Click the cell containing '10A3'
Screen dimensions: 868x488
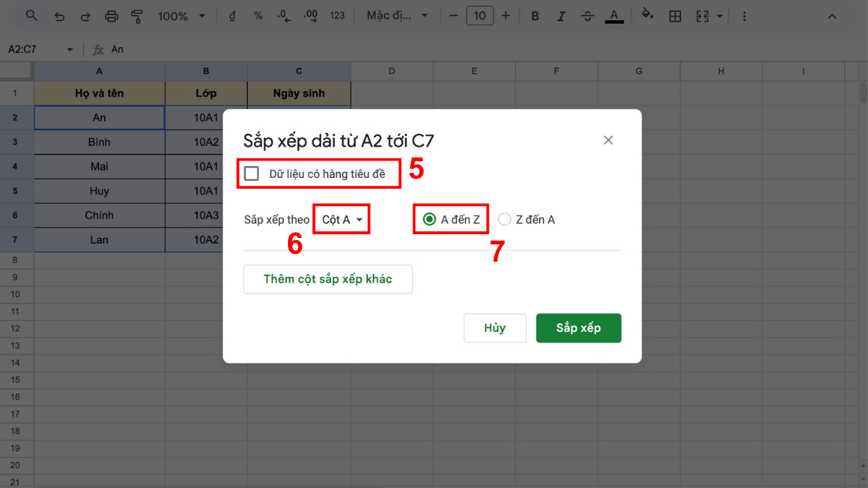[206, 215]
